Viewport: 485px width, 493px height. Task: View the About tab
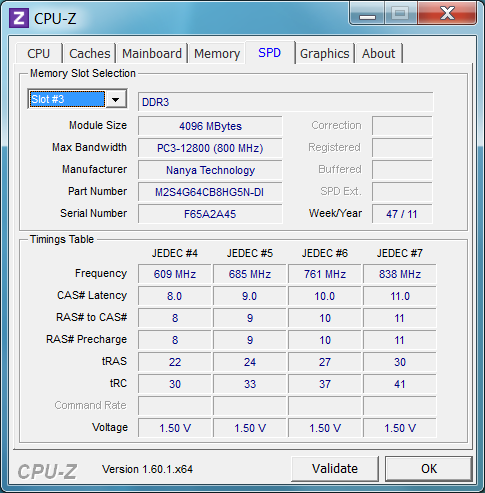[379, 53]
